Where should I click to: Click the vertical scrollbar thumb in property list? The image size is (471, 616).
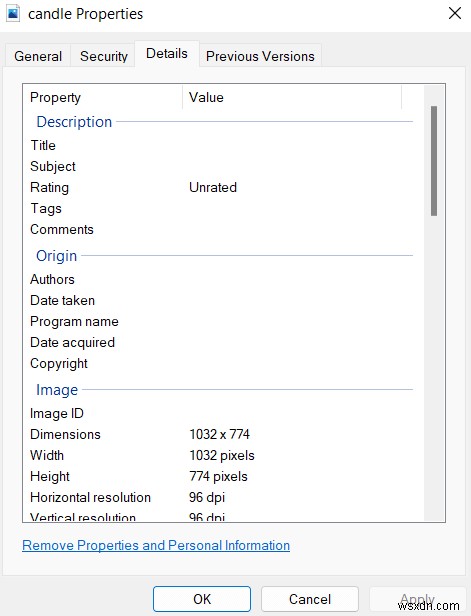[434, 161]
